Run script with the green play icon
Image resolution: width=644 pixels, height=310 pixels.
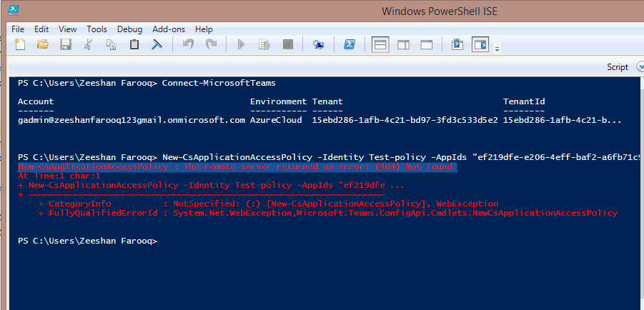[x=241, y=44]
